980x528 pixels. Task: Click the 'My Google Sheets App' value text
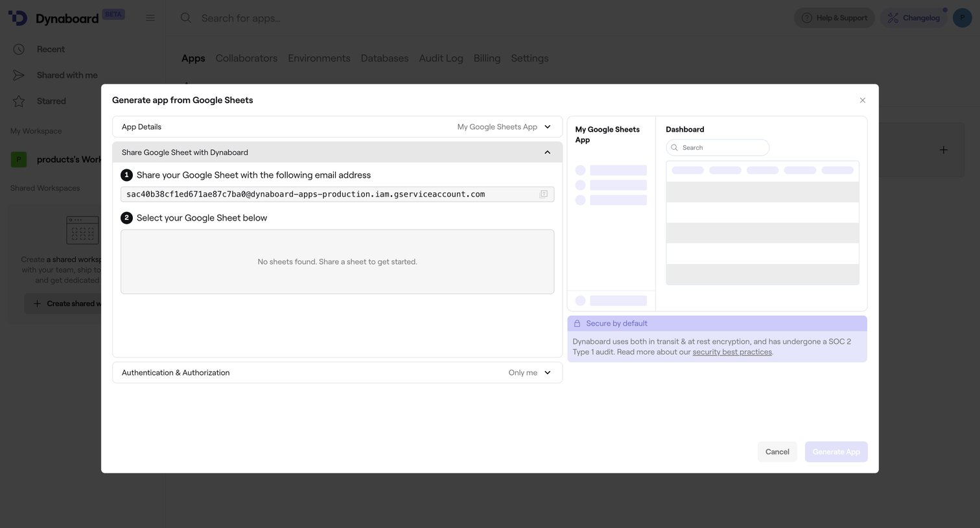coord(497,127)
